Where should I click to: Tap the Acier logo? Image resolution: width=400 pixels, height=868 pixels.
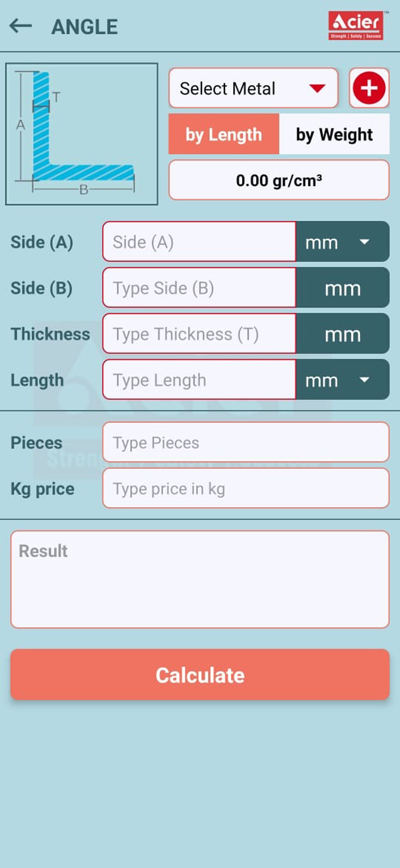(x=356, y=25)
